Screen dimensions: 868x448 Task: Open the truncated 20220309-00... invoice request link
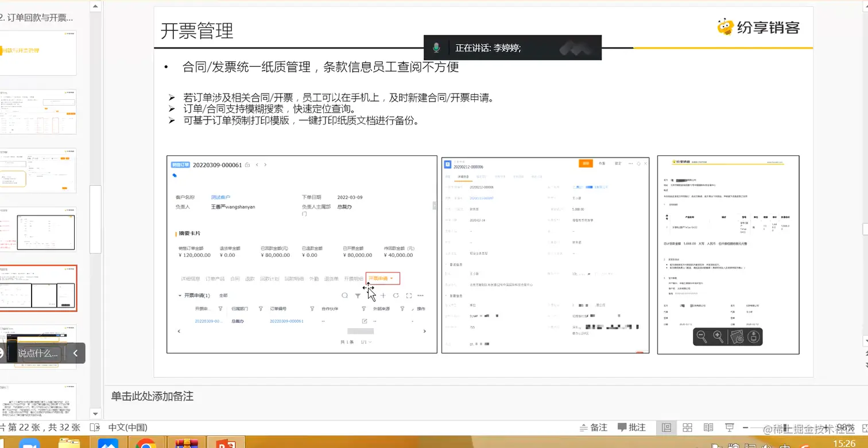point(209,321)
